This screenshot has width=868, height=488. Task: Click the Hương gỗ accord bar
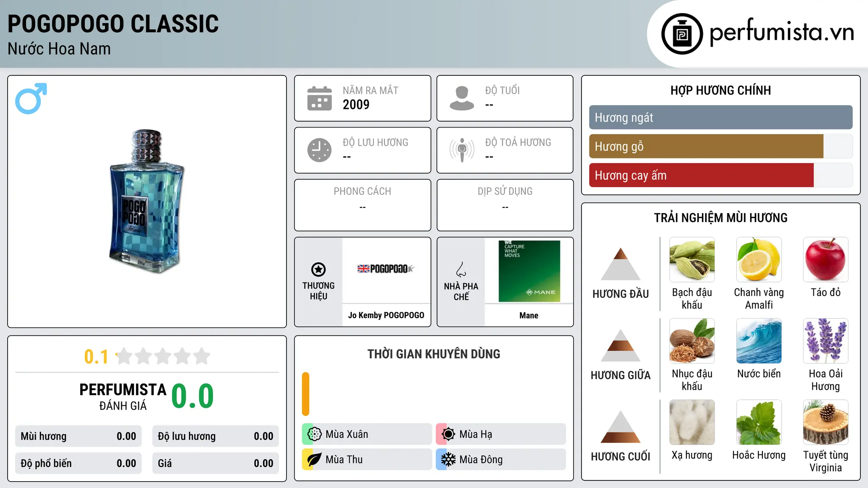[x=721, y=146]
